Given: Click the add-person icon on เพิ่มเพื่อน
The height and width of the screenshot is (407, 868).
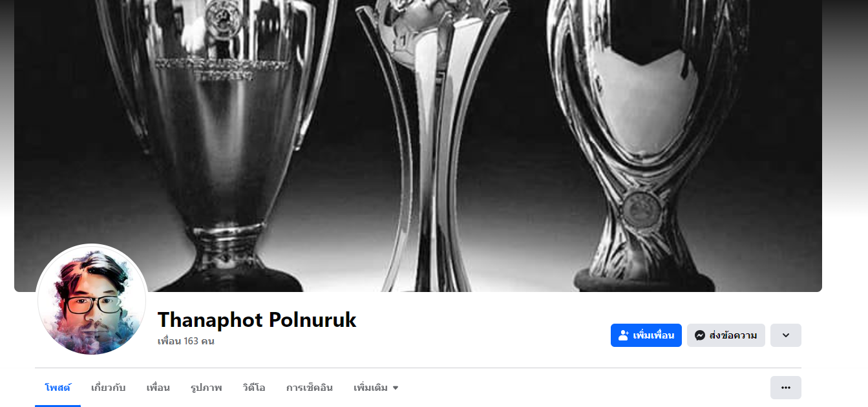Looking at the screenshot, I should click(x=624, y=335).
